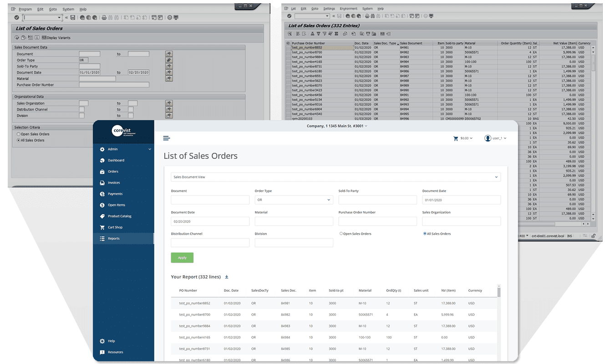
Task: Open Payments in the Corevist sidebar
Action: click(115, 194)
